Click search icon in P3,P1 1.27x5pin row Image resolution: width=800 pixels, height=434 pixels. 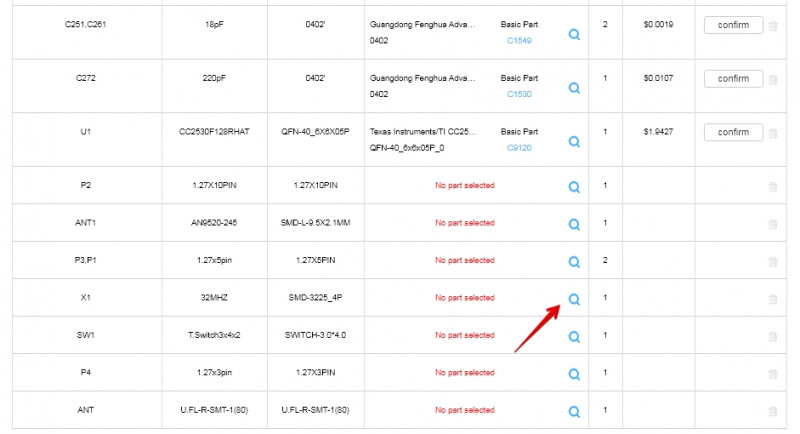[x=574, y=262]
